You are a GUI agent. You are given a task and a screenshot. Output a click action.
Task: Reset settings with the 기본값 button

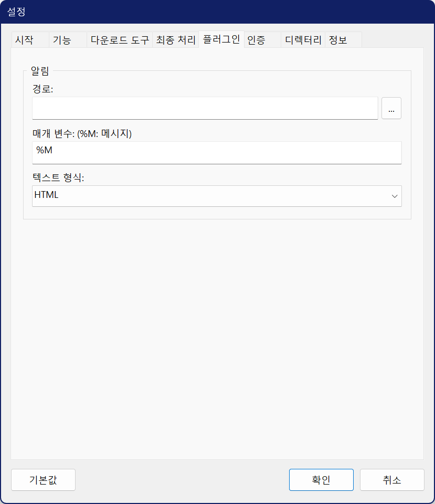[44, 480]
